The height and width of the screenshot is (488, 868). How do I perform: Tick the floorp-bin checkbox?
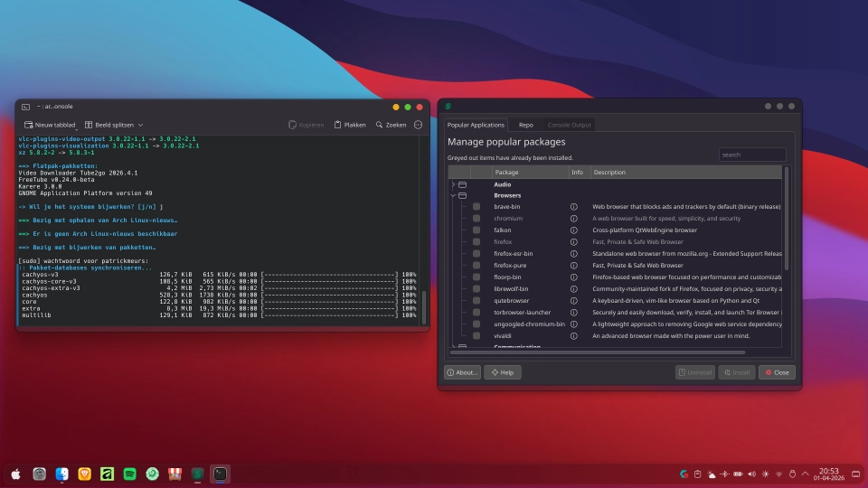tap(476, 277)
